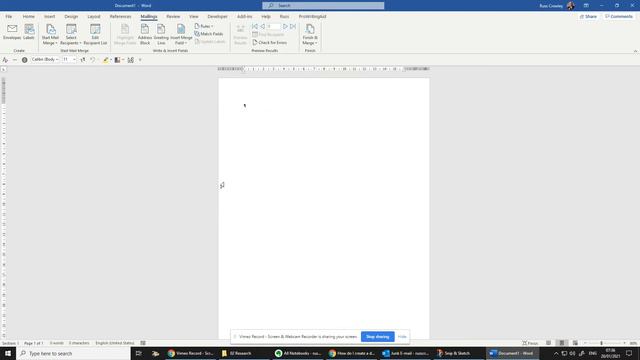Open the Rules dropdown
640x360 pixels.
[204, 26]
